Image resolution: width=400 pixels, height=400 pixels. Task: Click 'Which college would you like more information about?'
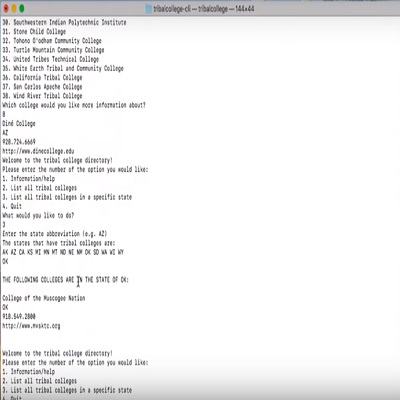pos(74,105)
